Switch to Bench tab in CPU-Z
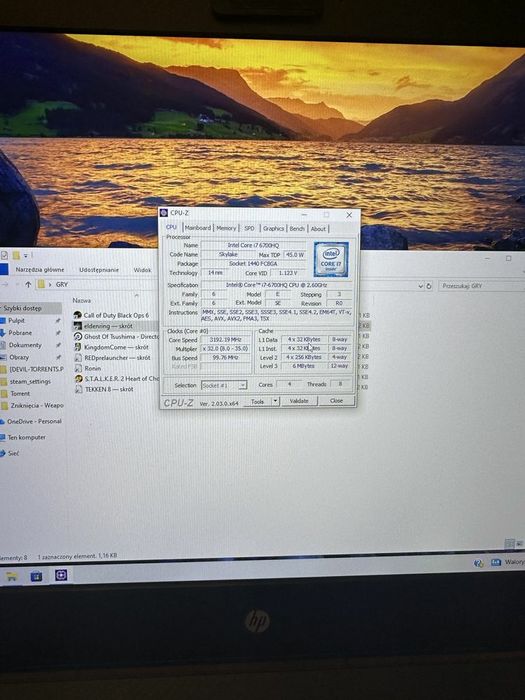Screen dimensions: 525x700 click(296, 229)
